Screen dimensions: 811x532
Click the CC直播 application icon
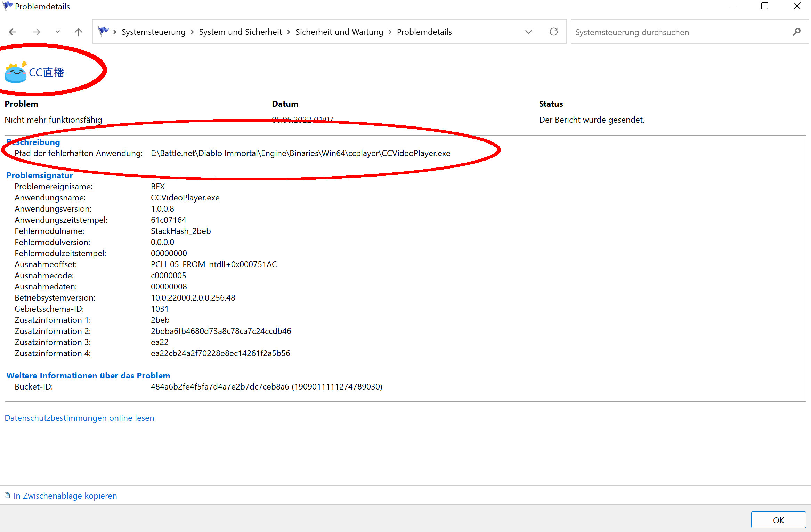[x=15, y=72]
